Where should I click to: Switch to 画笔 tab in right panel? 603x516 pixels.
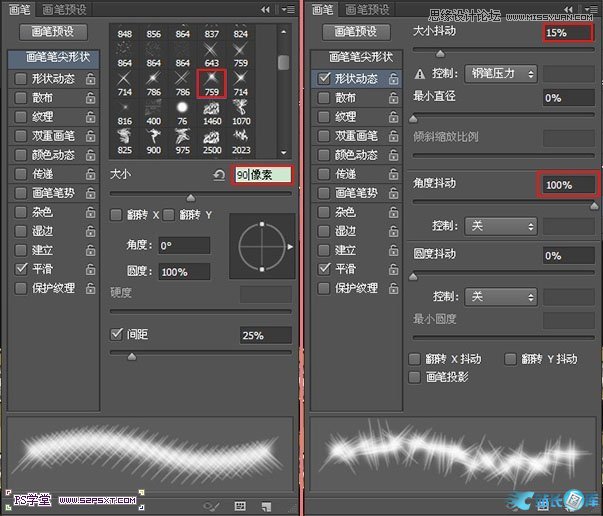[x=321, y=10]
